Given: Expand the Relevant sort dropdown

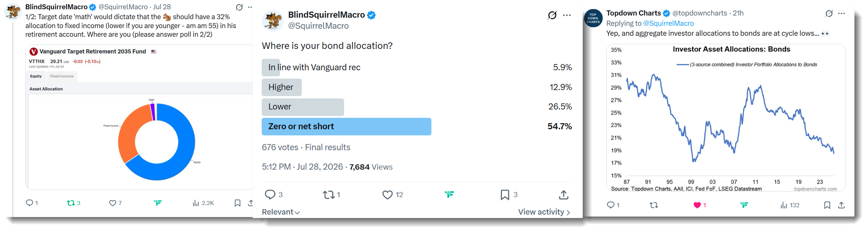Looking at the screenshot, I should pyautogui.click(x=281, y=212).
